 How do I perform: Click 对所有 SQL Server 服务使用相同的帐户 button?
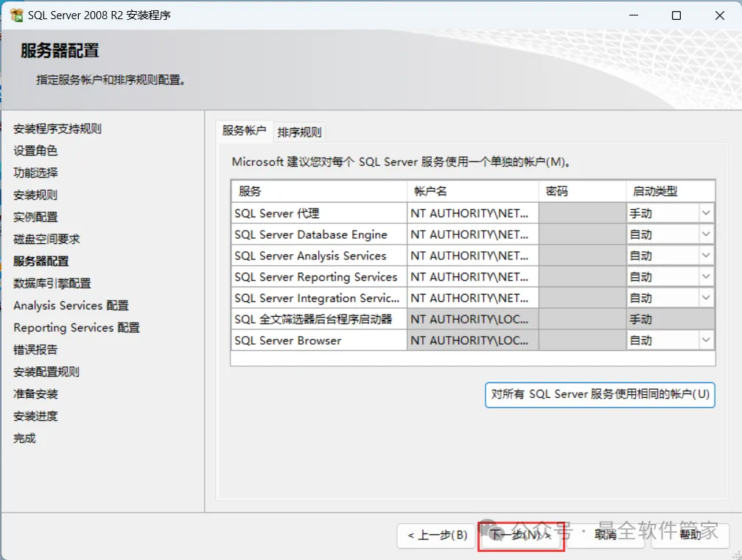(x=600, y=395)
